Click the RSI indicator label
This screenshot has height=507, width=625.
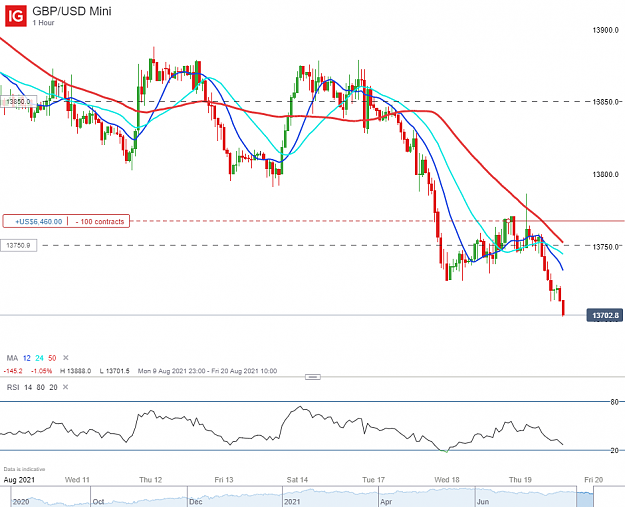[x=13, y=387]
